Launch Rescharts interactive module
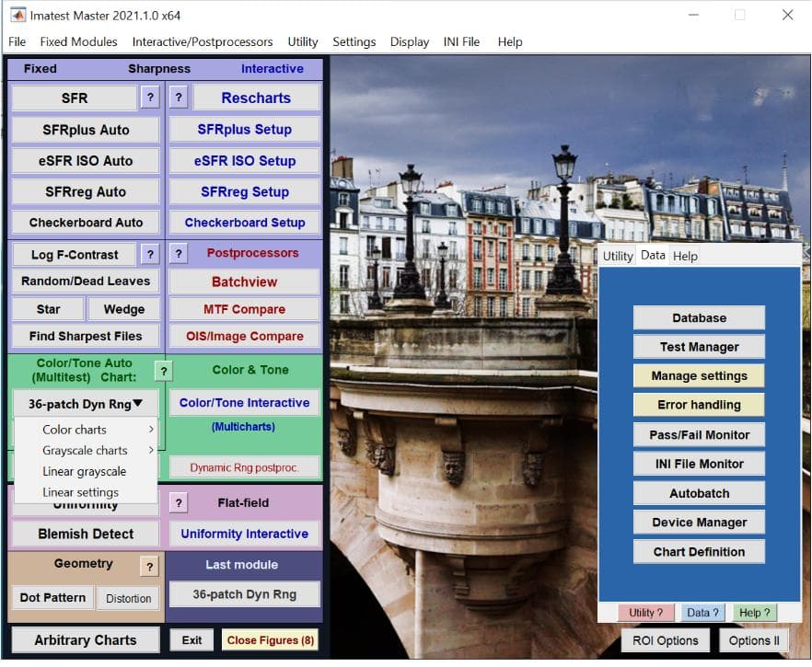This screenshot has height=667, width=812. (x=256, y=98)
